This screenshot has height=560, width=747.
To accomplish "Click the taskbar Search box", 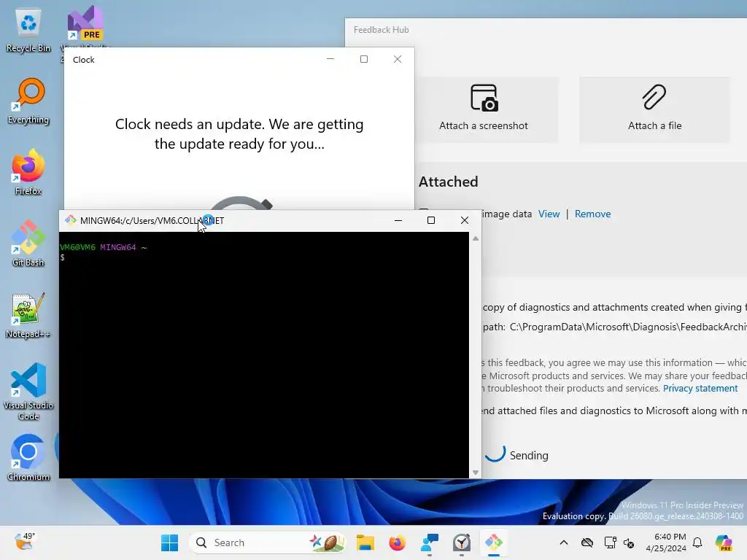I will (x=267, y=542).
